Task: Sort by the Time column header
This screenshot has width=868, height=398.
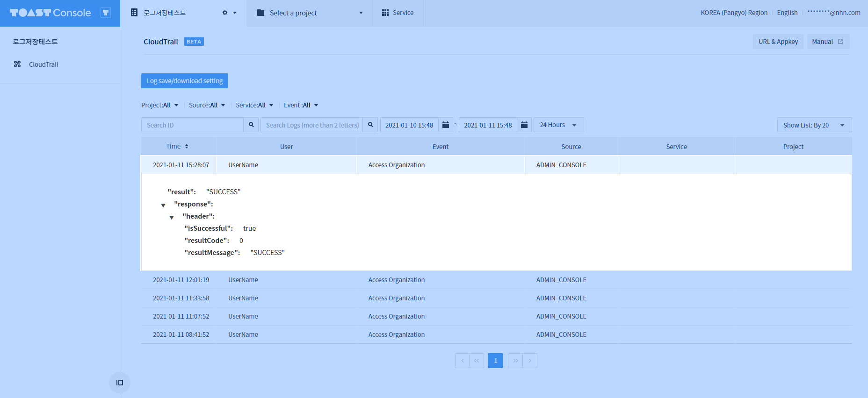Action: click(x=178, y=146)
